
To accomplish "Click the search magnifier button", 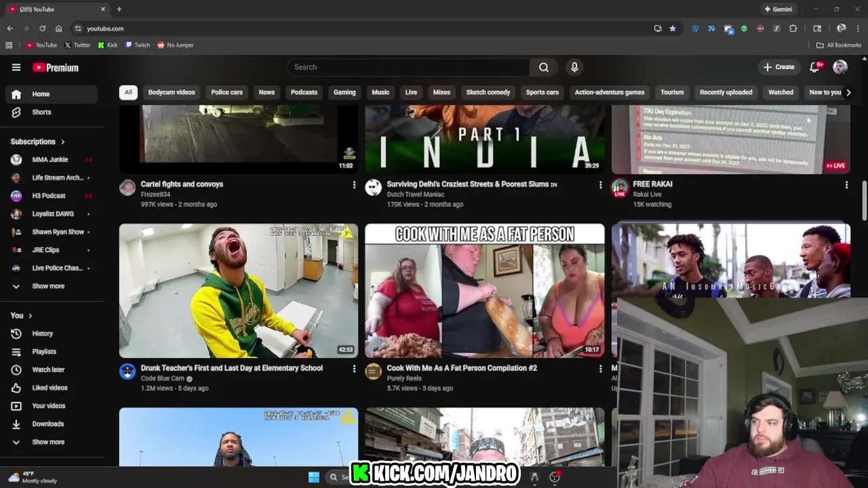I will pos(544,67).
